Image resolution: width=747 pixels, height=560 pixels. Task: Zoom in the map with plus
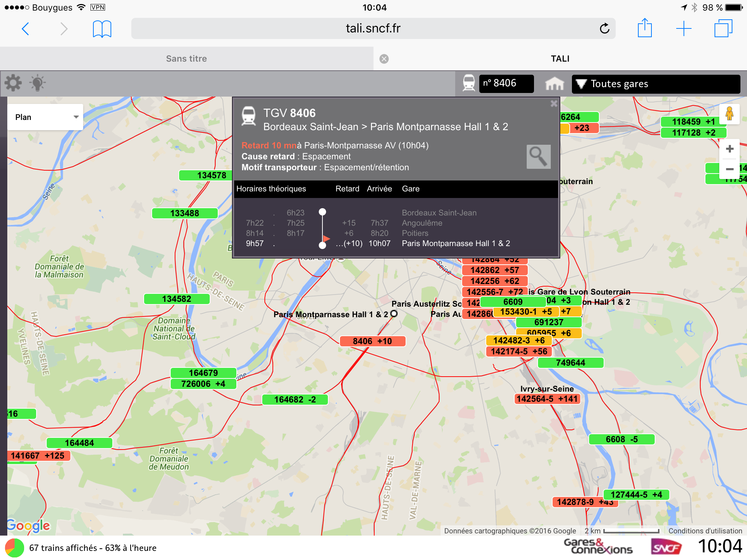click(729, 149)
